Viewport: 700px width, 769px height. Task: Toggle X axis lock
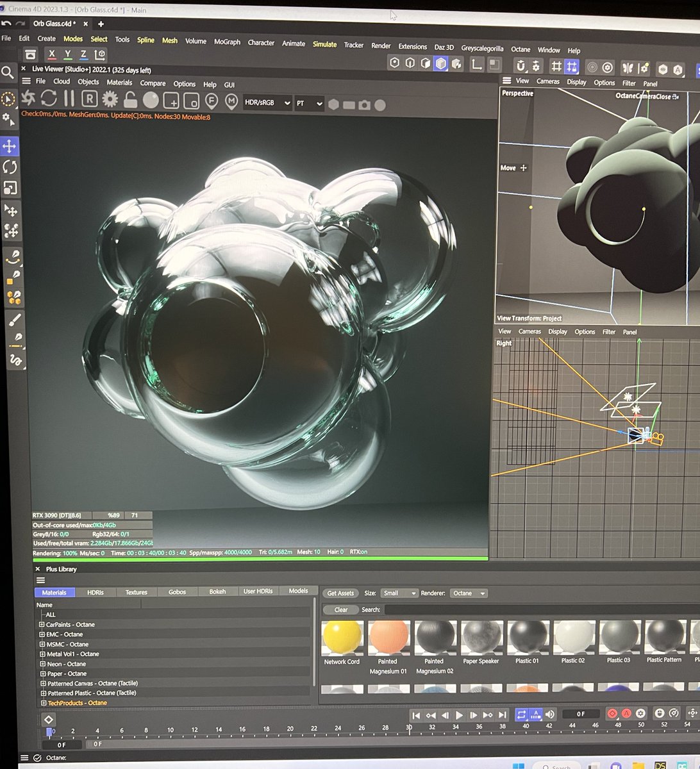52,55
